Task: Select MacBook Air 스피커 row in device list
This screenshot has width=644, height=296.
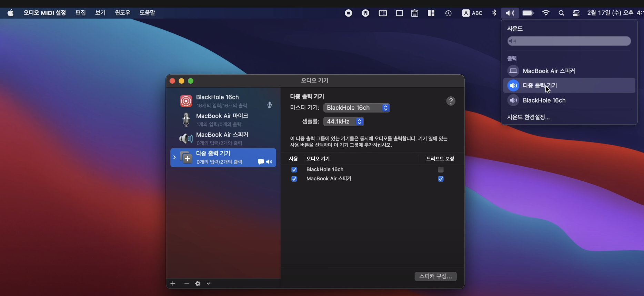Action: (223, 139)
